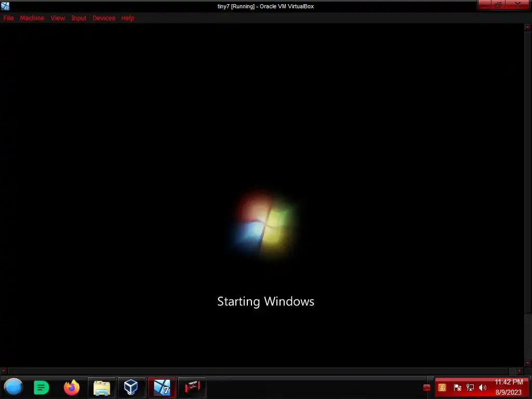
Task: Open the network status tray icon
Action: coord(470,388)
